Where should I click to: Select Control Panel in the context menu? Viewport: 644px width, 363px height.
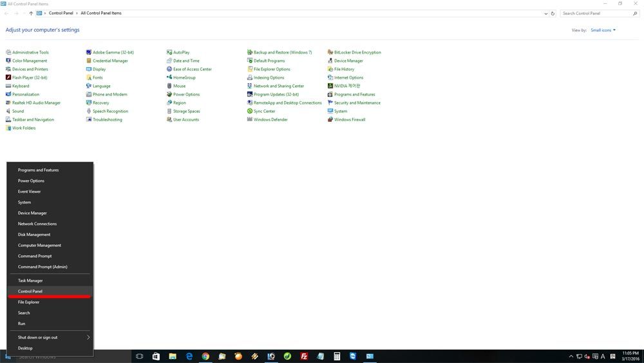50,291
